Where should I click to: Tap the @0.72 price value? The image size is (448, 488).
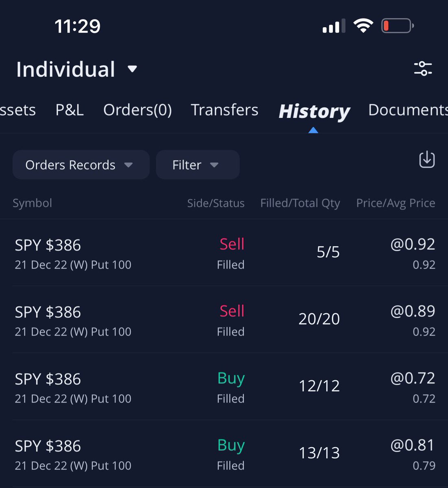tap(413, 378)
